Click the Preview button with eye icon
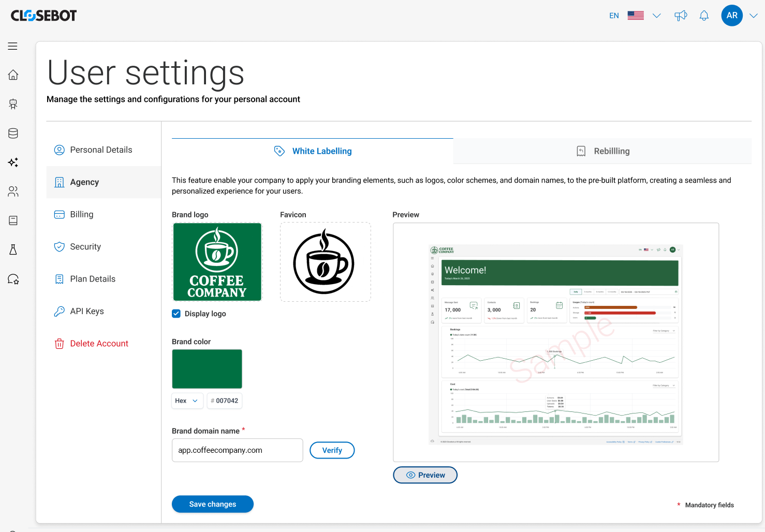Screen dimensions: 765x532 (425, 475)
